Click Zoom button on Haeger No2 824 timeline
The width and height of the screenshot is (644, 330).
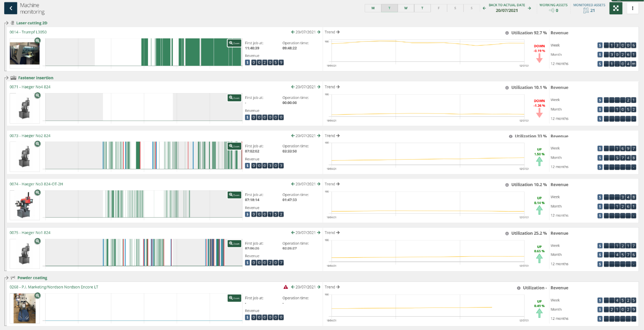(x=234, y=146)
